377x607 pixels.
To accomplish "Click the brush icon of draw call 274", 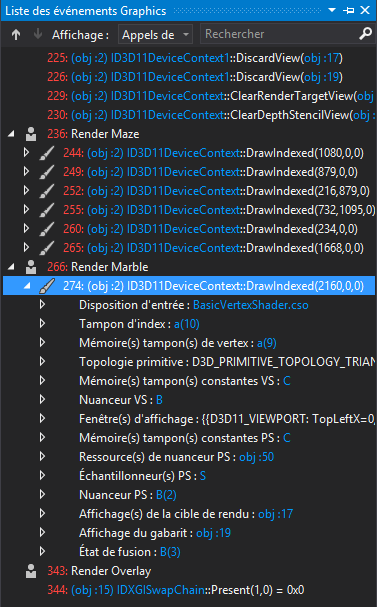I will [47, 286].
